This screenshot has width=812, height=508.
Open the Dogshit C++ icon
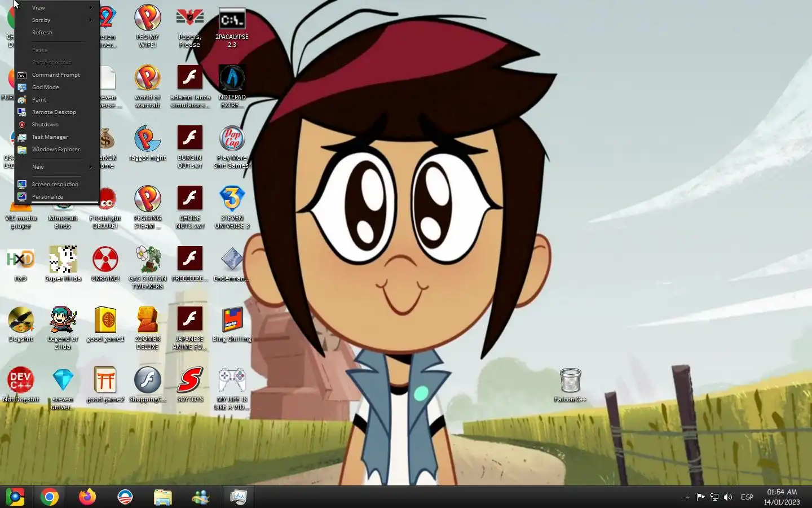pos(20,324)
